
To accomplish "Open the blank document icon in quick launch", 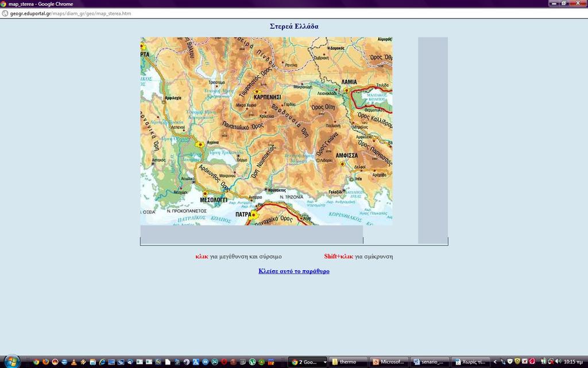I will pyautogui.click(x=168, y=362).
